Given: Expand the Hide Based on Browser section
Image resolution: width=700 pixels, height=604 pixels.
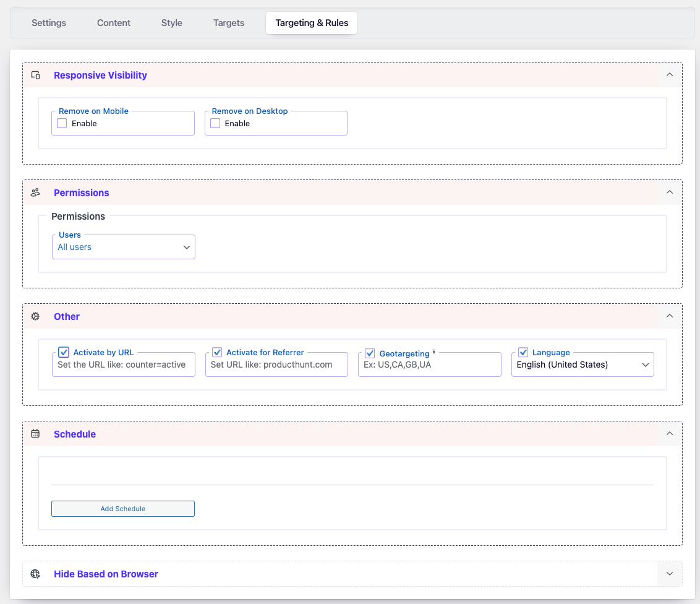Looking at the screenshot, I should pos(669,574).
